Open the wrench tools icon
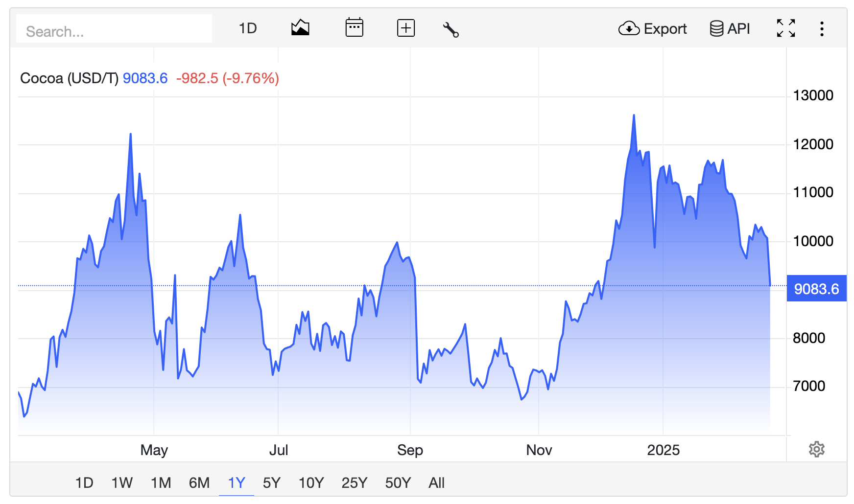The width and height of the screenshot is (854, 504). point(451,29)
